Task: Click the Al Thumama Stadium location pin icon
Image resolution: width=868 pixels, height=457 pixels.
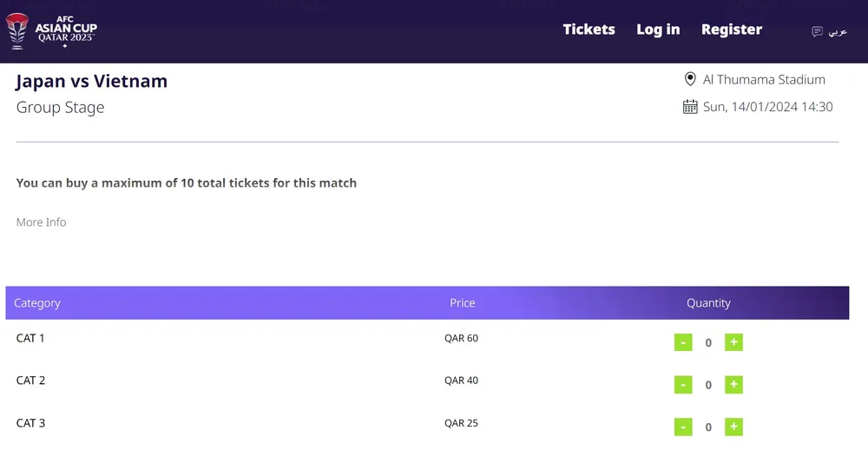Action: click(690, 80)
